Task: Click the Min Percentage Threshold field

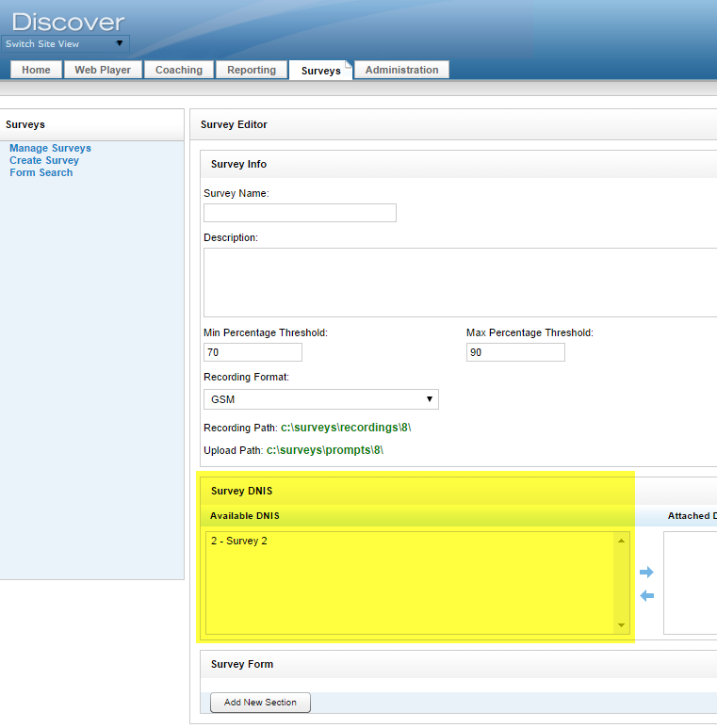Action: [x=253, y=352]
